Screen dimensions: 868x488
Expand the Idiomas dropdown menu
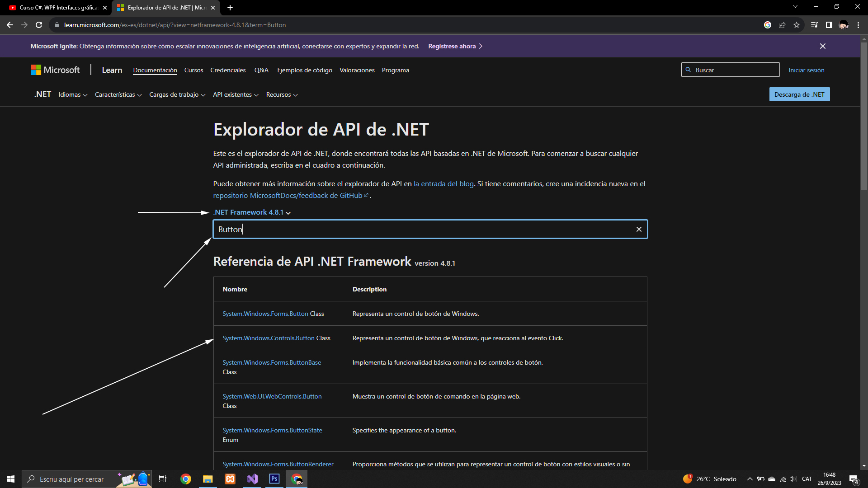73,94
